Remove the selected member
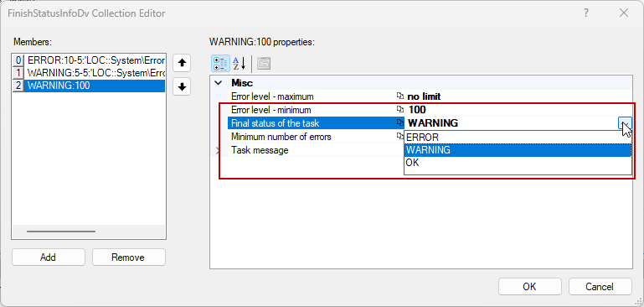The image size is (644, 307). tap(129, 258)
